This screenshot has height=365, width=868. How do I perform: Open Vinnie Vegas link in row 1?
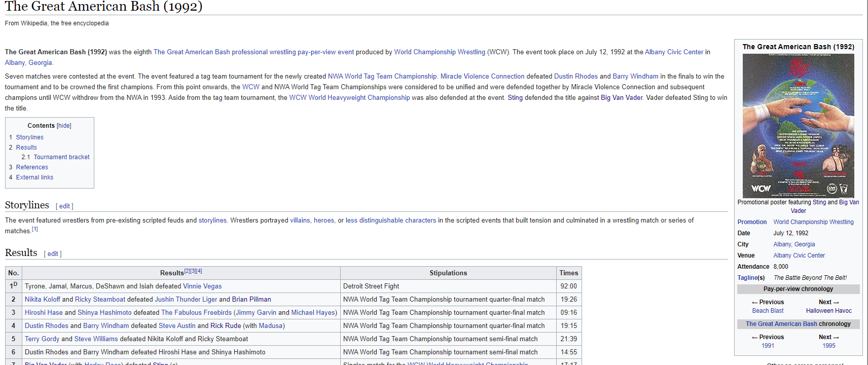pyautogui.click(x=202, y=286)
